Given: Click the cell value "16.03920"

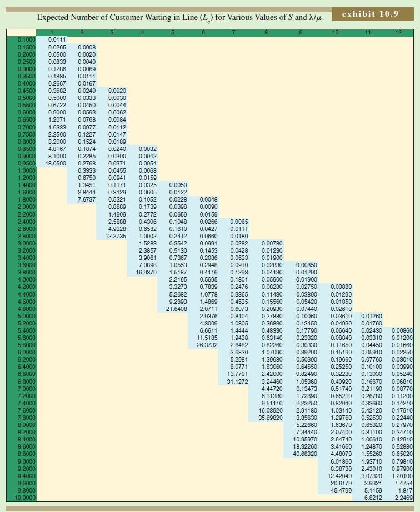Looking at the screenshot, I should click(x=271, y=410).
